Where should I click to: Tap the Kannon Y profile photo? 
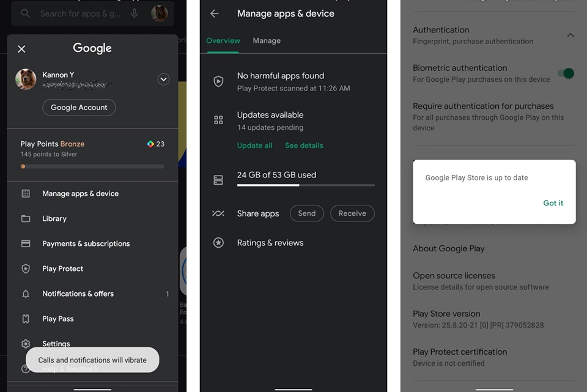26,80
